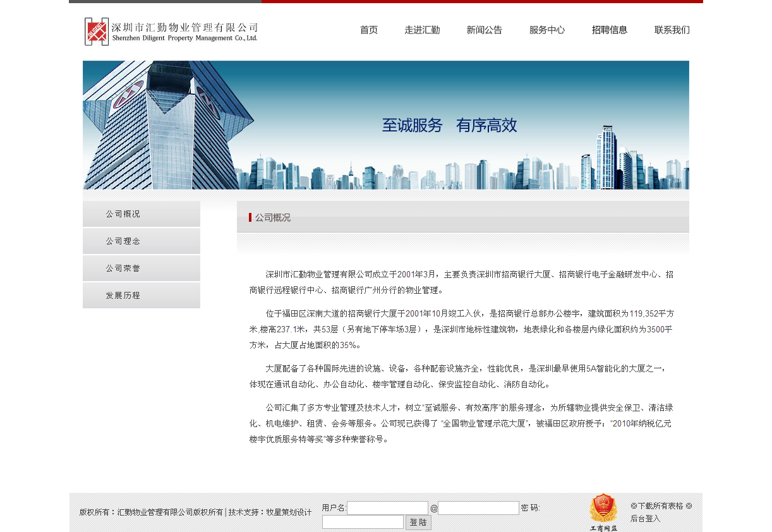Click the 用户名 username input field
The width and height of the screenshot is (772, 532).
click(x=387, y=507)
